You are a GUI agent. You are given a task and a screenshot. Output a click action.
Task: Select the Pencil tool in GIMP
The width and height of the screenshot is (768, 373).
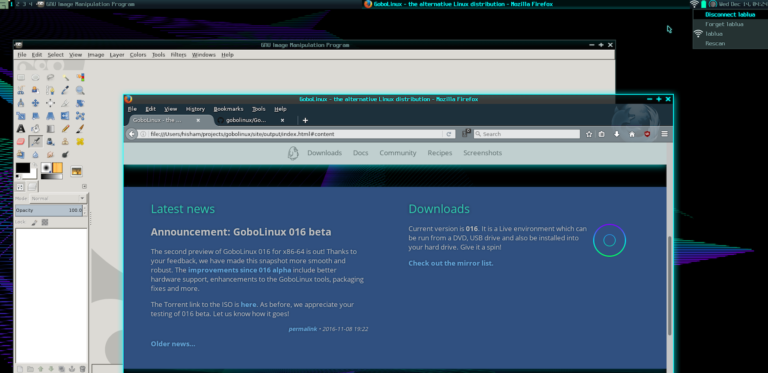[65, 129]
